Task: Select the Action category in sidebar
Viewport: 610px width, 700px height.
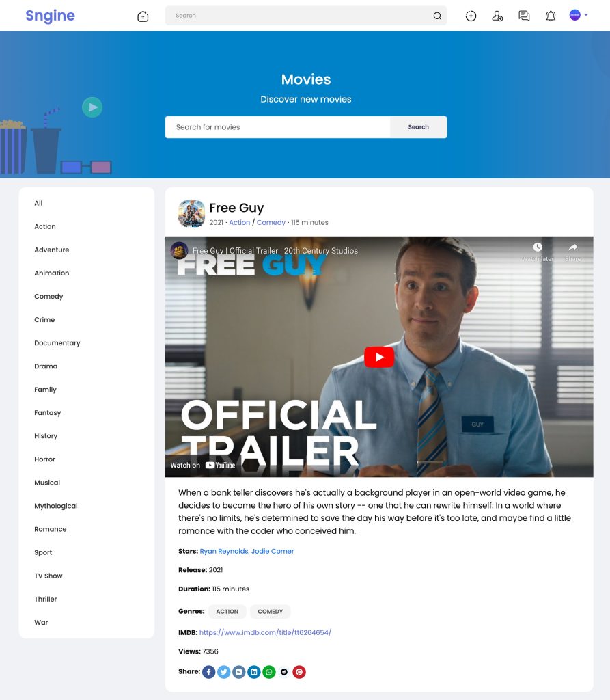Action: (45, 226)
